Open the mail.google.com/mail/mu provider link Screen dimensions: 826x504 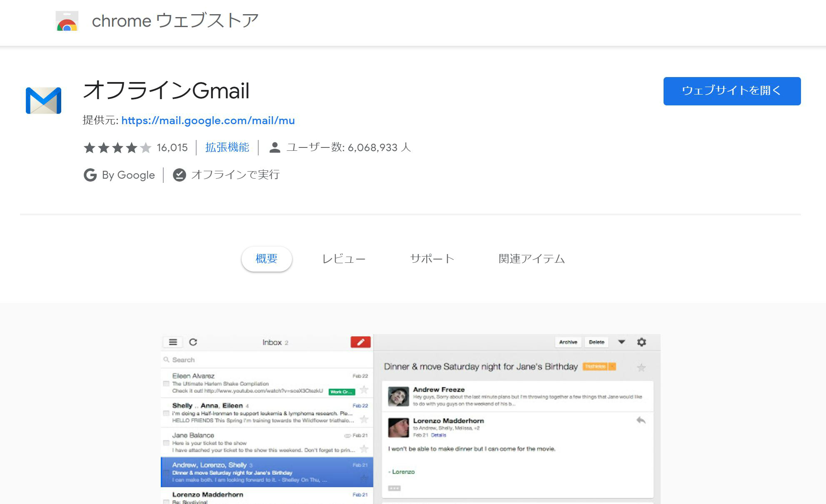[208, 121]
